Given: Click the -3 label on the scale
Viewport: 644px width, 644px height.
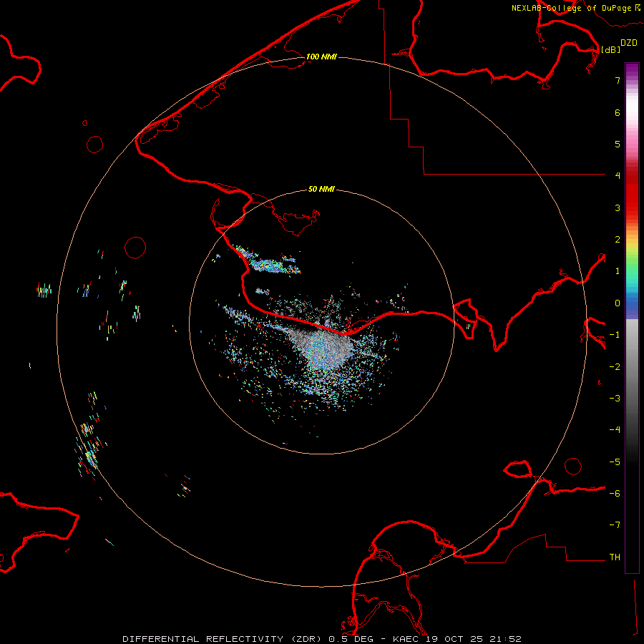Looking at the screenshot, I should point(615,398).
